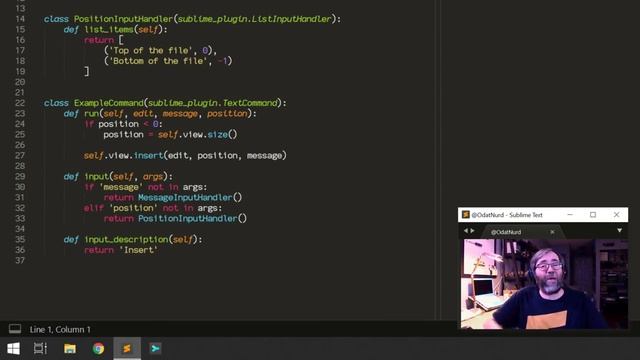This screenshot has height=360, width=640.
Task: Open the Windows Start menu
Action: pyautogui.click(x=13, y=349)
